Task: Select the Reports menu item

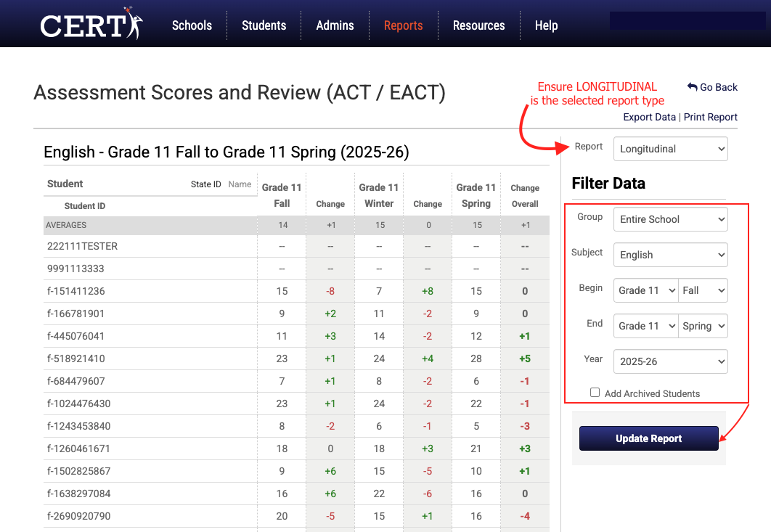Action: (x=403, y=25)
